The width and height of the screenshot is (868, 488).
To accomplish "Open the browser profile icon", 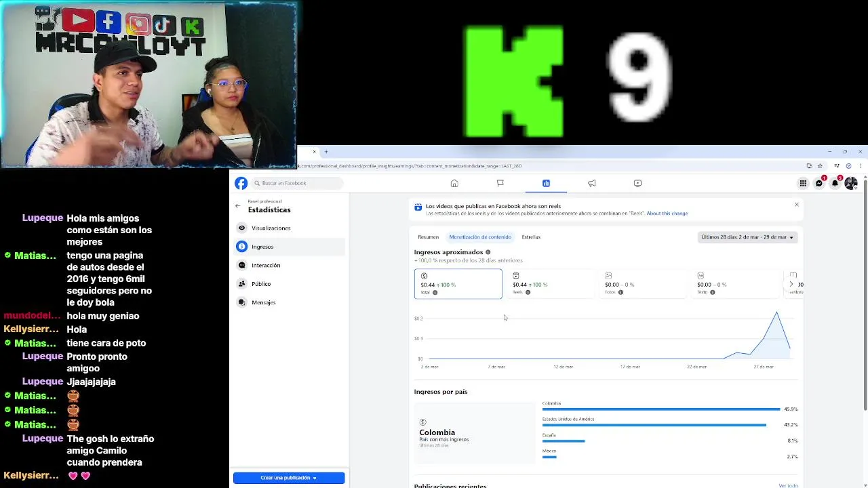I will click(x=848, y=166).
